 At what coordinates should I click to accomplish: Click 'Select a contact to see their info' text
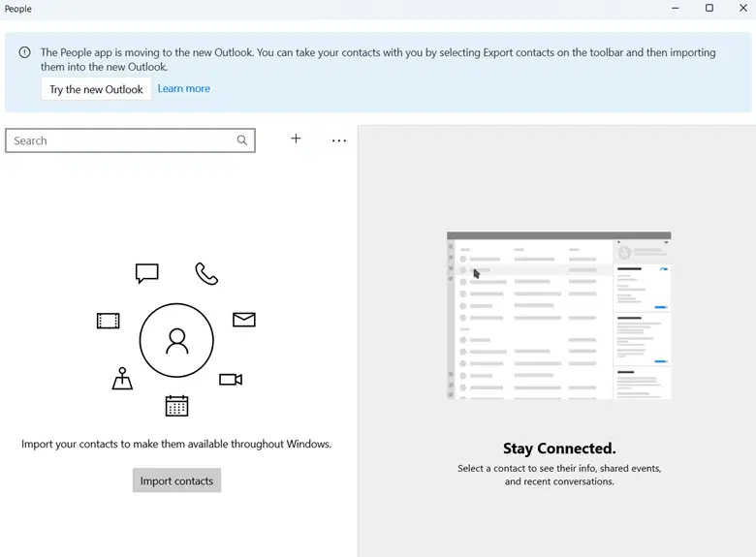click(559, 475)
